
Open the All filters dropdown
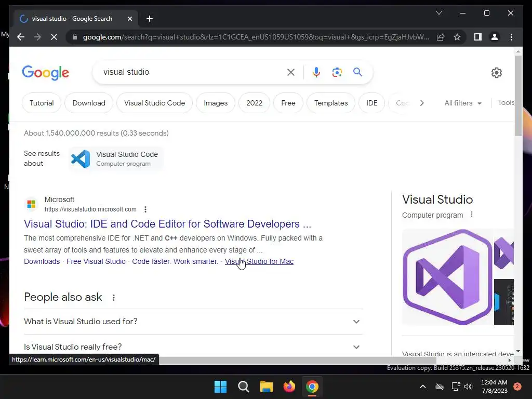pos(463,103)
